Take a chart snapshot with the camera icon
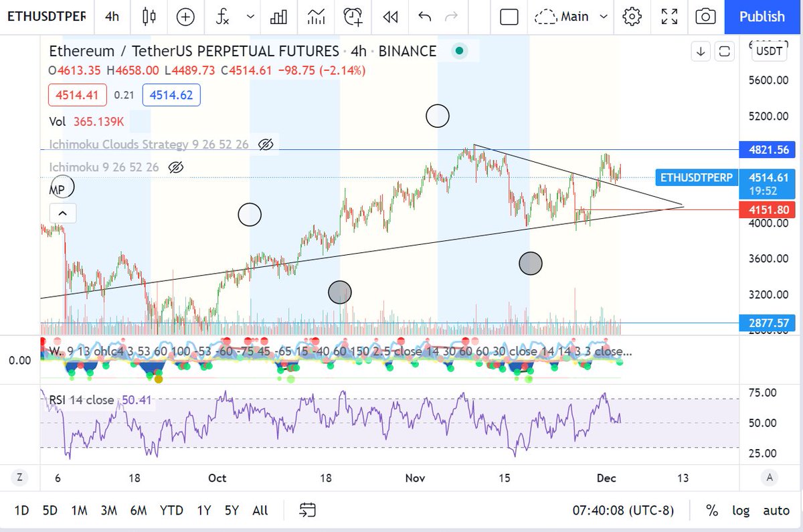Viewport: 803px width, 532px height. (x=705, y=17)
